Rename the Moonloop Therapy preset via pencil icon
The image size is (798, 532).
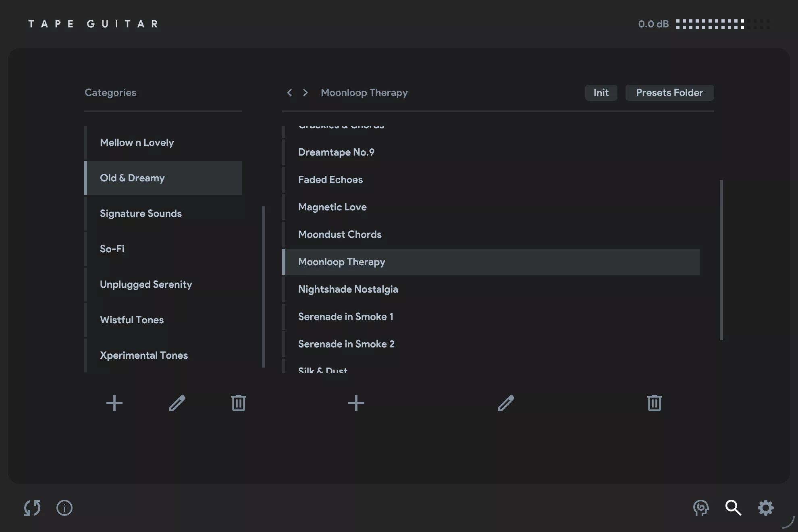506,403
